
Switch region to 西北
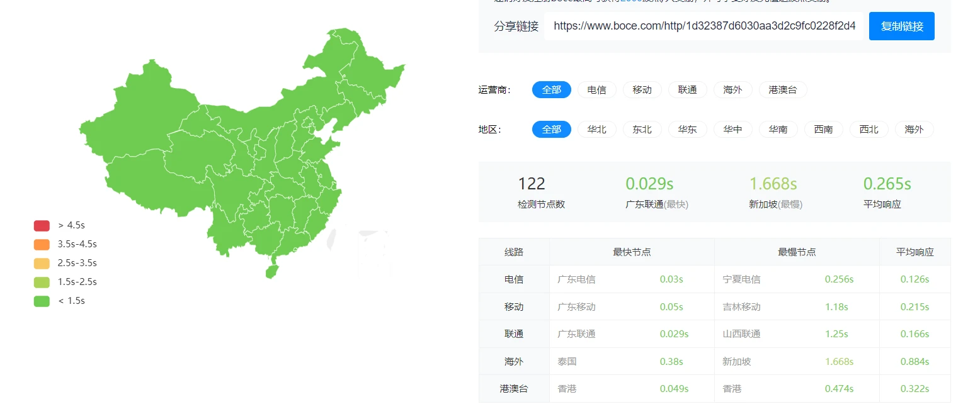tap(869, 130)
